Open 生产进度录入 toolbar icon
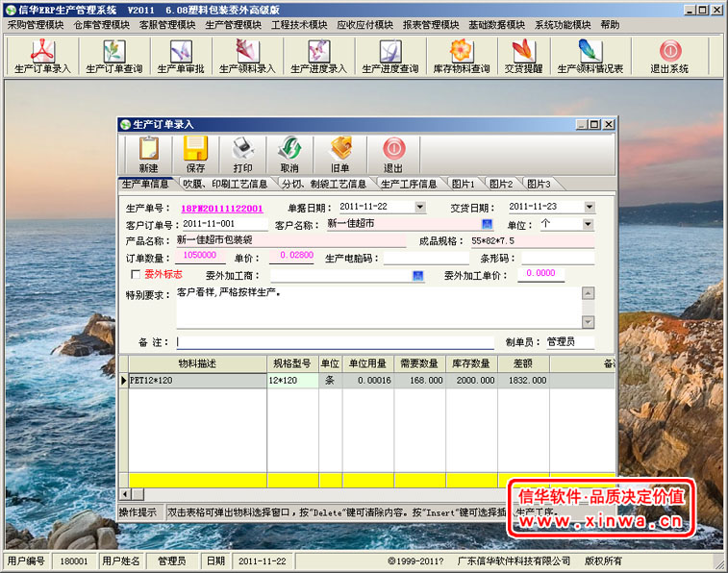 coord(319,57)
